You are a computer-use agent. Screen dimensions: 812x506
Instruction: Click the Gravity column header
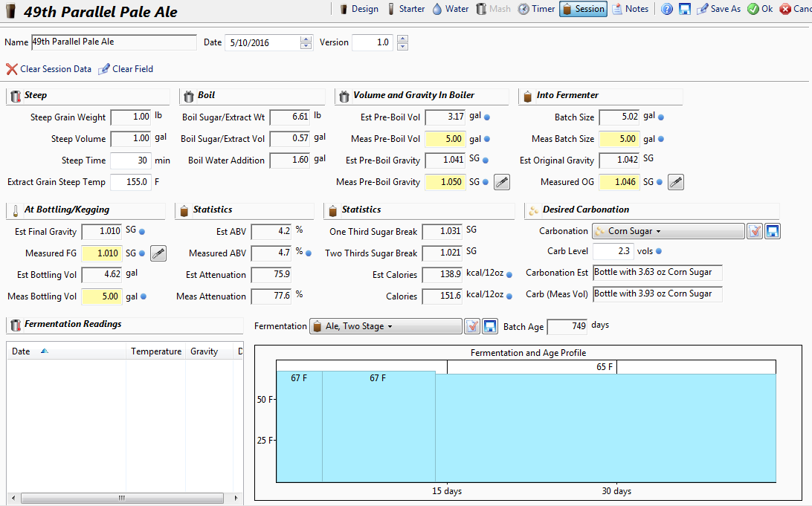(209, 351)
